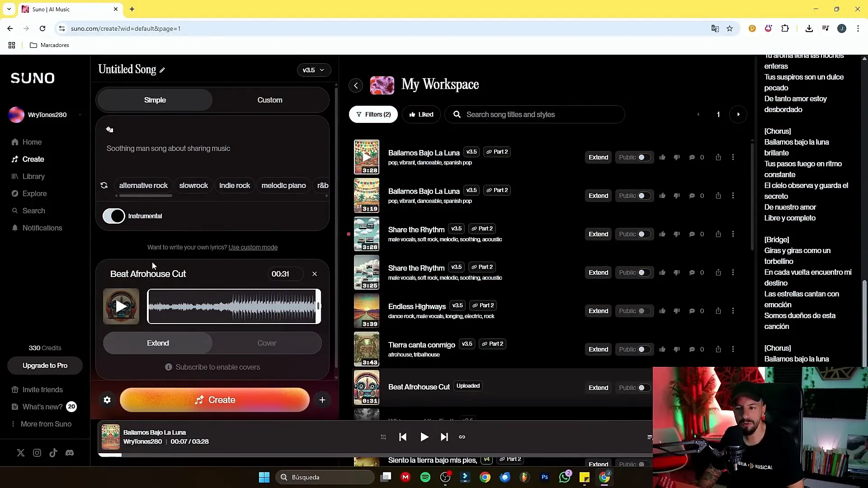Add the slowrock style tag
This screenshot has height=488, width=868.
(x=193, y=185)
